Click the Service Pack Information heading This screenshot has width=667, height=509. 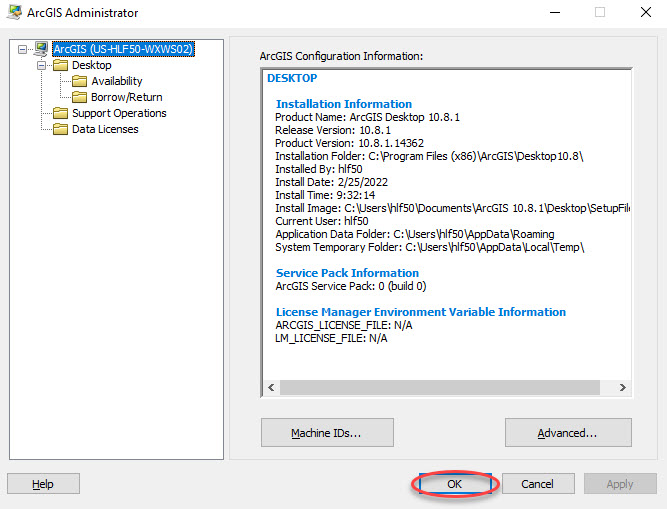tap(348, 273)
